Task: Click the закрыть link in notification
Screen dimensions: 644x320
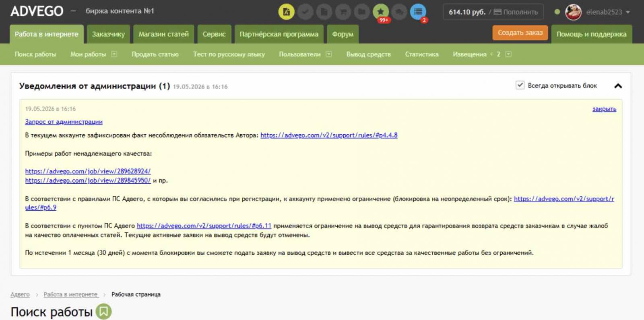Action: 604,109
